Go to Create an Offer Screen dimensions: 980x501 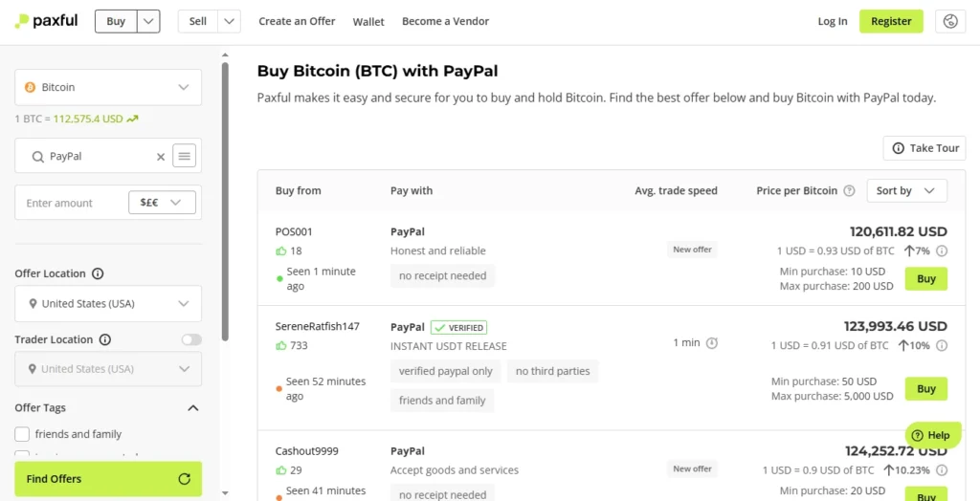coord(297,21)
